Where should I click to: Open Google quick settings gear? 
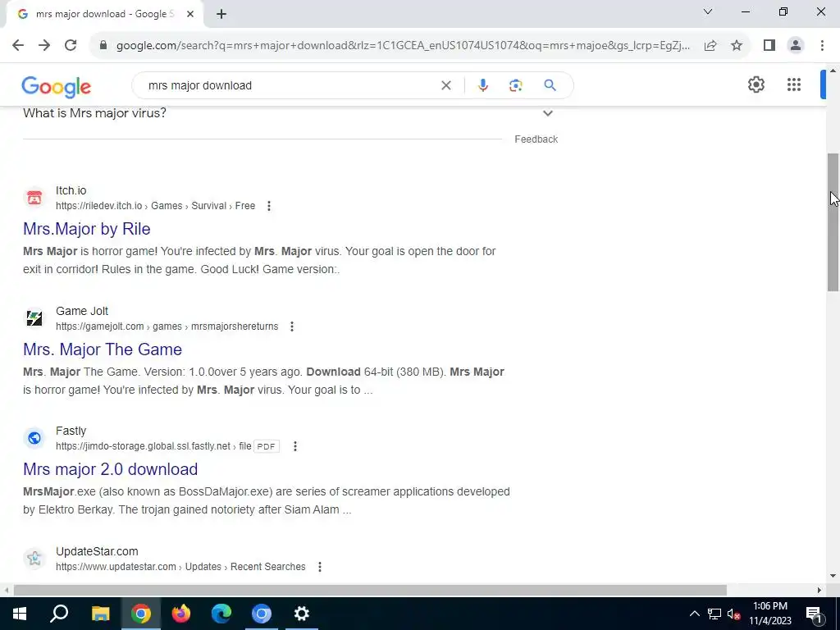pyautogui.click(x=756, y=84)
